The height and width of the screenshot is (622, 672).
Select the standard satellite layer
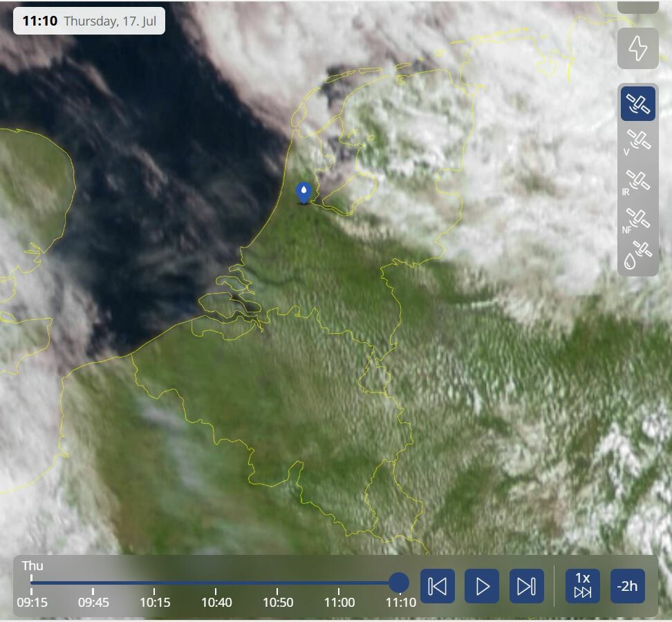637,103
